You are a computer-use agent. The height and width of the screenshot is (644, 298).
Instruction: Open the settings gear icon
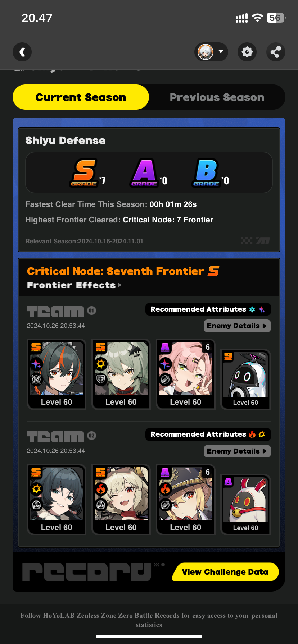[x=247, y=52]
